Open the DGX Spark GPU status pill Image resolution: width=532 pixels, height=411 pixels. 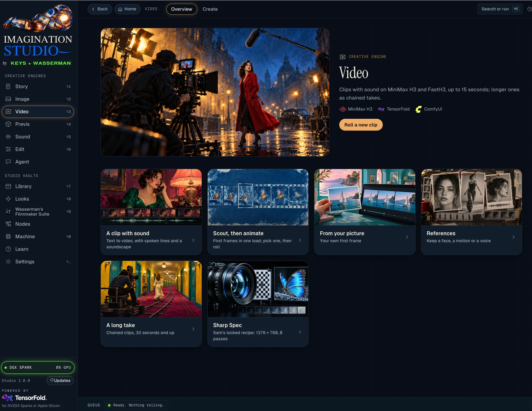[x=38, y=368]
